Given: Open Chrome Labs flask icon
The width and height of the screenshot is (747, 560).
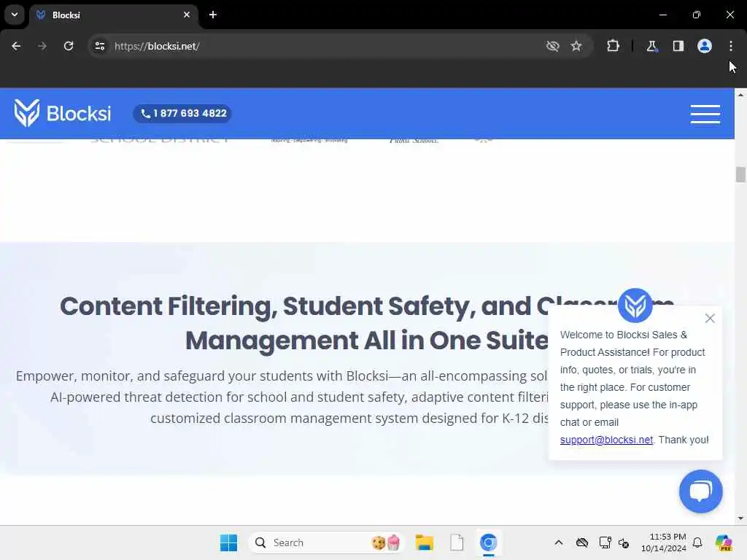Looking at the screenshot, I should tap(651, 46).
